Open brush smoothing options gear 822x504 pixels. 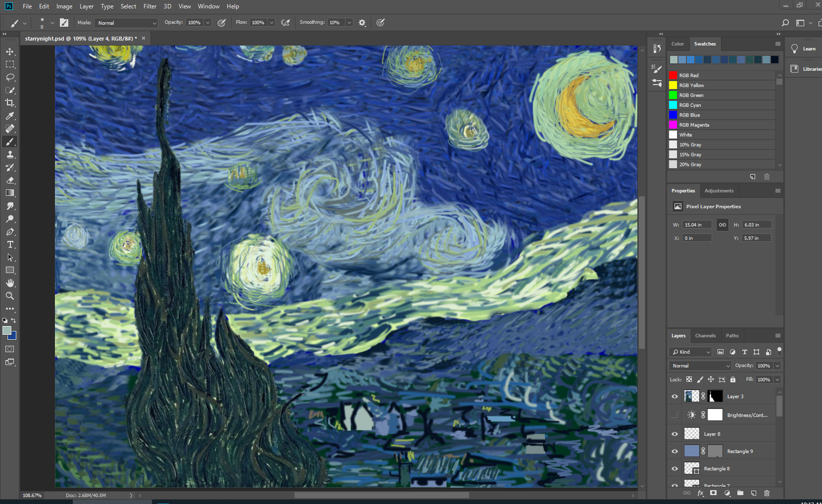362,23
